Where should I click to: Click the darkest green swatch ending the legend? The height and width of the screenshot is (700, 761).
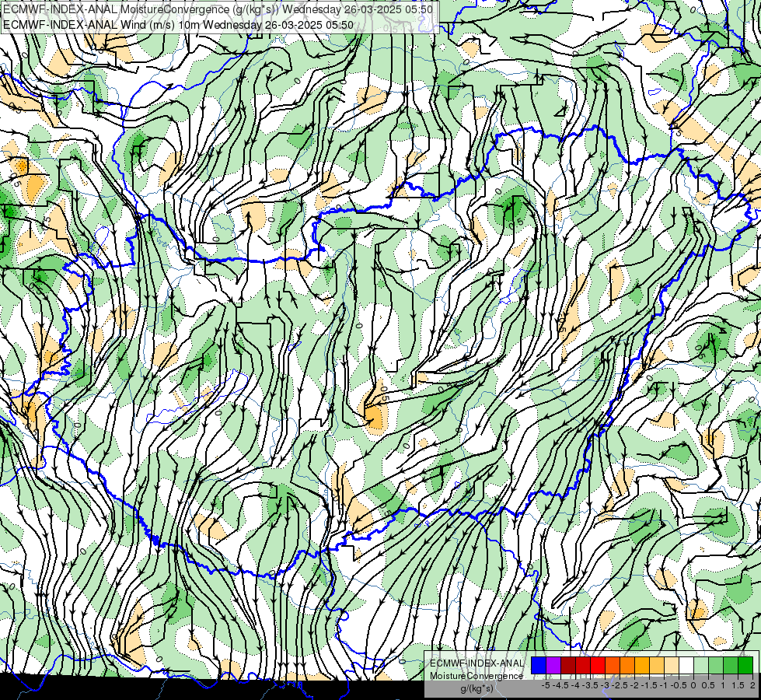coord(745,666)
